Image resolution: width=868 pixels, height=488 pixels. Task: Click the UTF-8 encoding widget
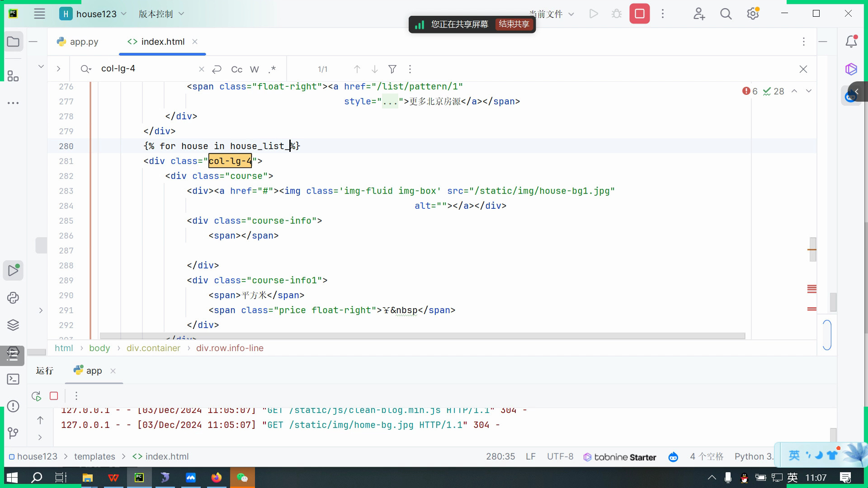pos(560,457)
